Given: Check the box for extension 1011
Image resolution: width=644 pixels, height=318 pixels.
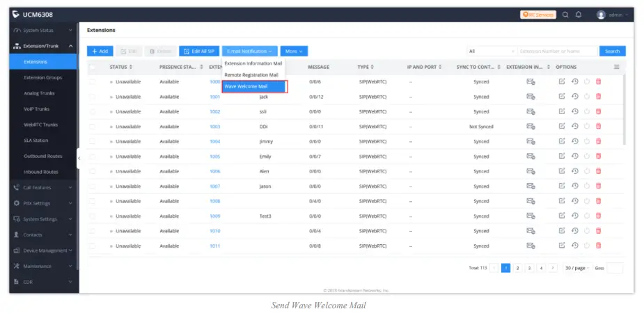Looking at the screenshot, I should tap(93, 246).
